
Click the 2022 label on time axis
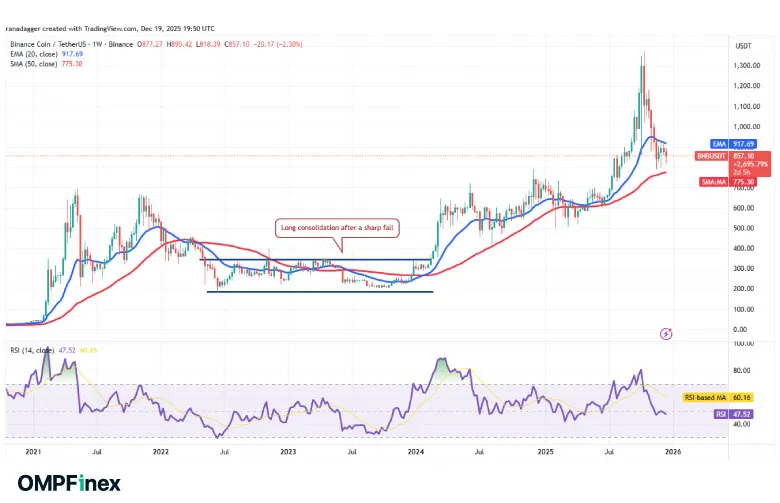160,452
